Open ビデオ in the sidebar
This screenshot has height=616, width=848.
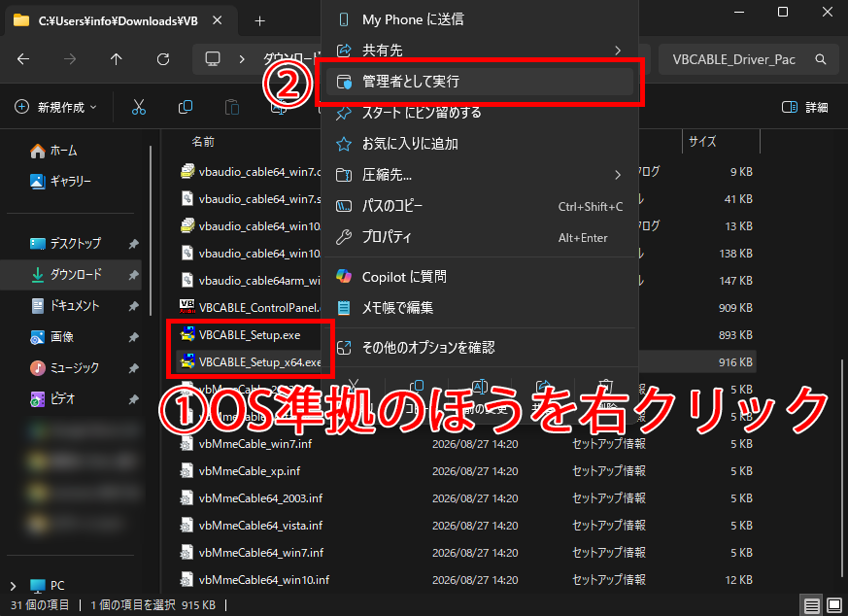[x=53, y=398]
